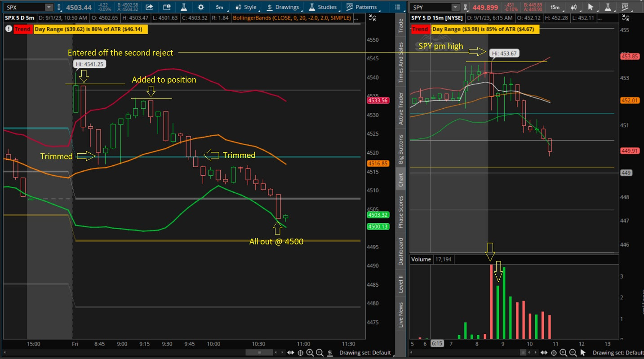Click SPX Day Range ATR label

[x=90, y=29]
